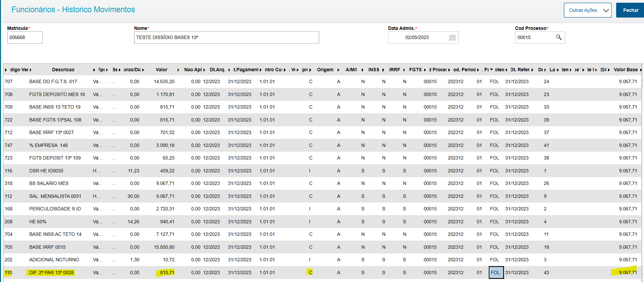
Task: Sort by the INSS column header
Action: point(374,70)
